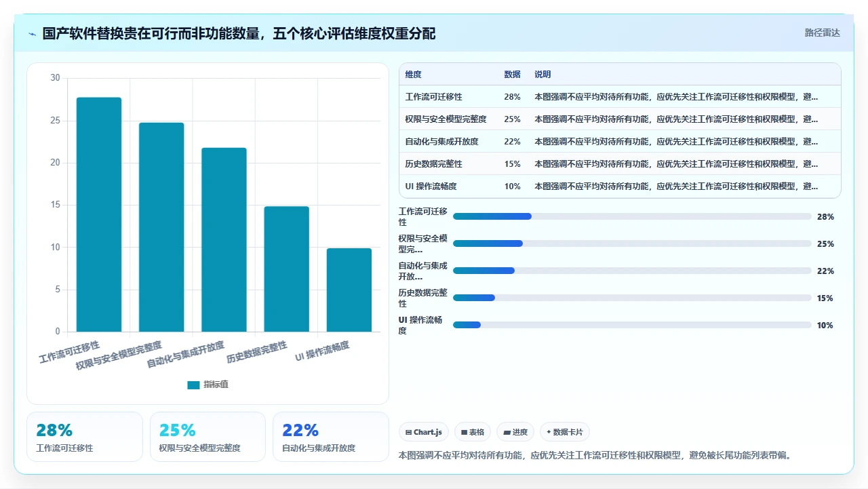Select the 22% cell in the table
This screenshot has height=489, width=868.
[512, 142]
